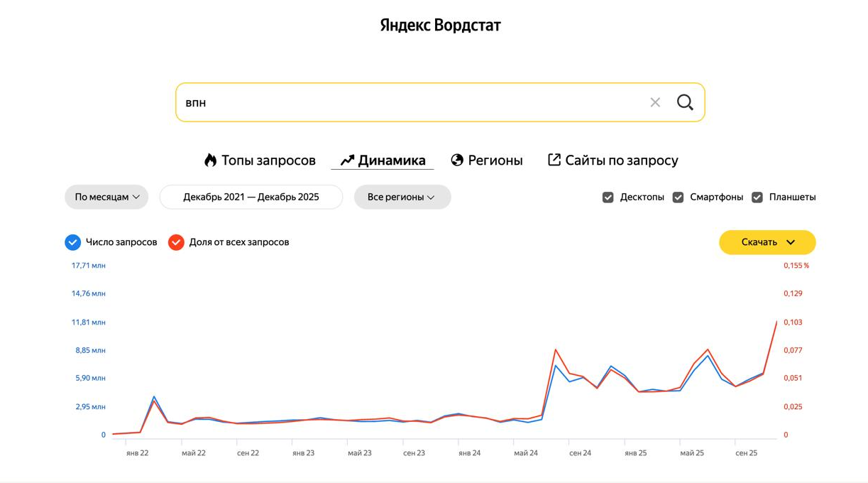
Task: Click the trending arrow Dynamics icon
Action: (x=347, y=161)
